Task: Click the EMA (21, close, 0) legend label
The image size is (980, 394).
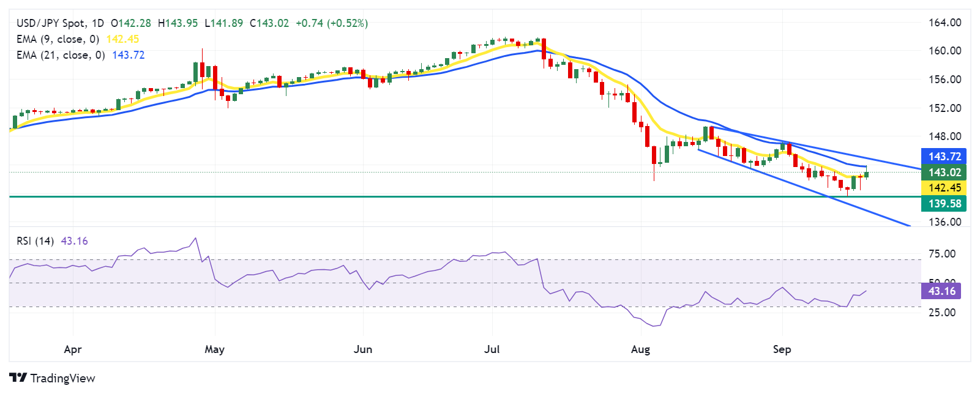Action: pos(61,55)
